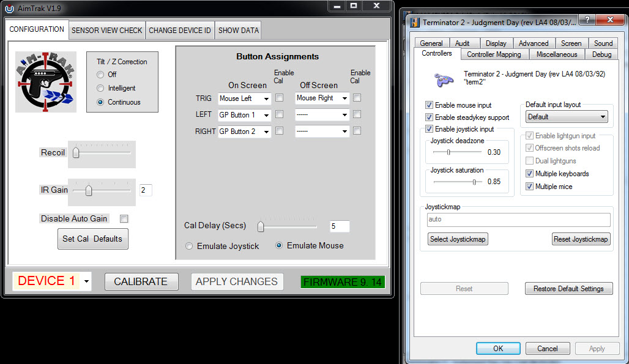Toggle Enable Cal for RIGHT off screen
Image resolution: width=629 pixels, height=364 pixels.
357,131
